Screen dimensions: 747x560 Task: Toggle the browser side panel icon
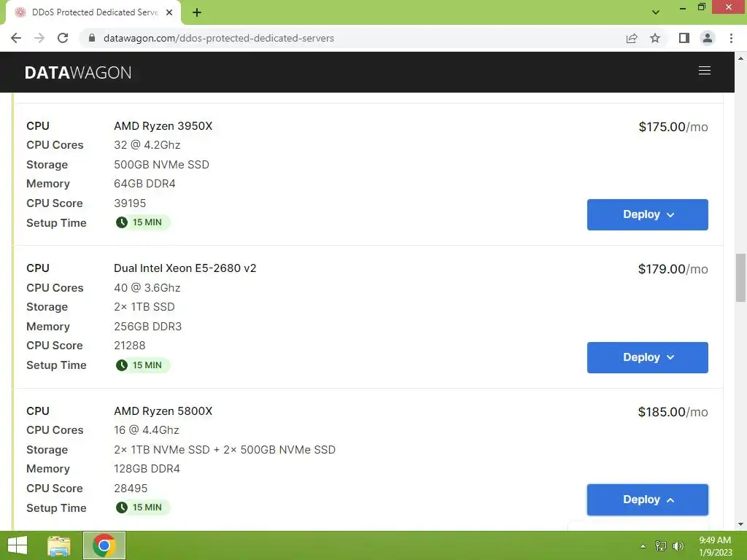point(684,38)
